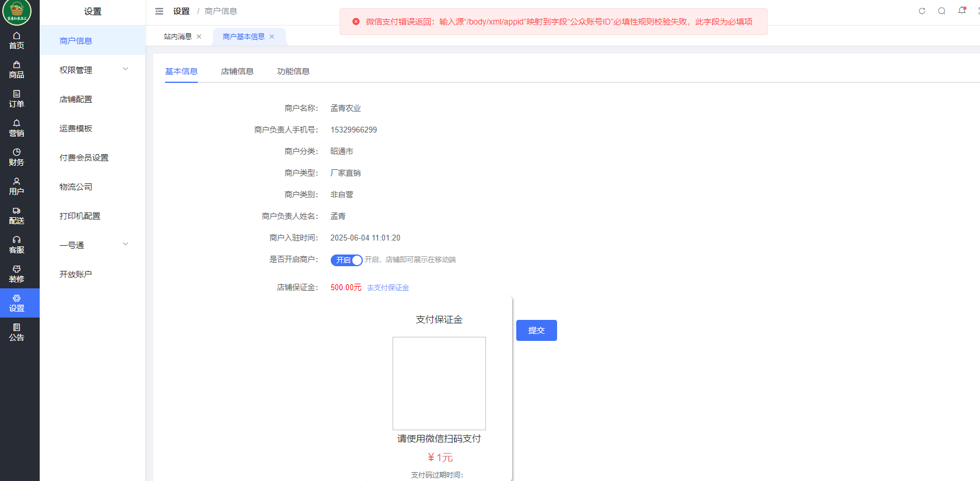Viewport: 980px width, 481px height.
Task: Open the 配送 delivery sidebar icon
Action: pyautogui.click(x=16, y=215)
